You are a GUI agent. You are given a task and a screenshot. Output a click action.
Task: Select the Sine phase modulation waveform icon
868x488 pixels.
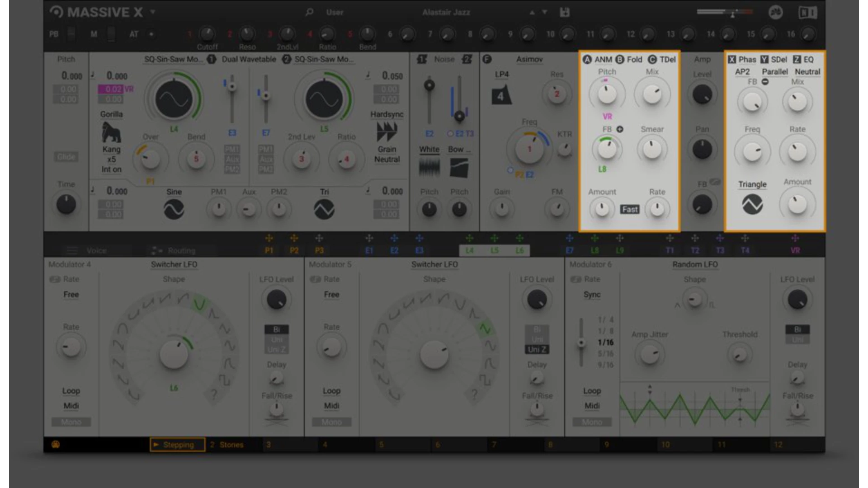click(174, 209)
